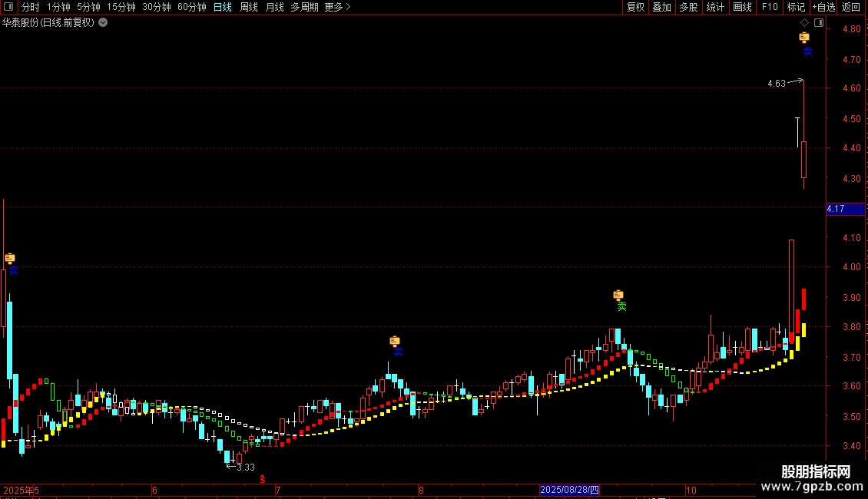Click the 2025年5 date label
868x499 pixels.
(21, 490)
